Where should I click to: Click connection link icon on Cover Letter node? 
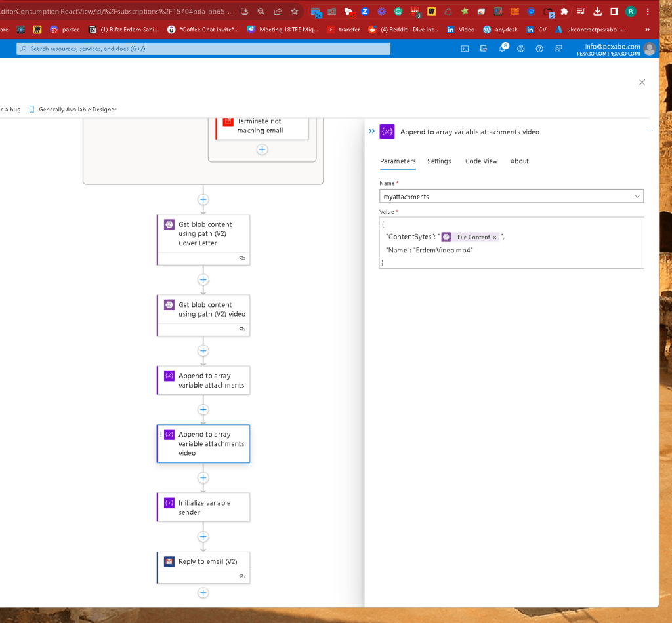pyautogui.click(x=242, y=258)
